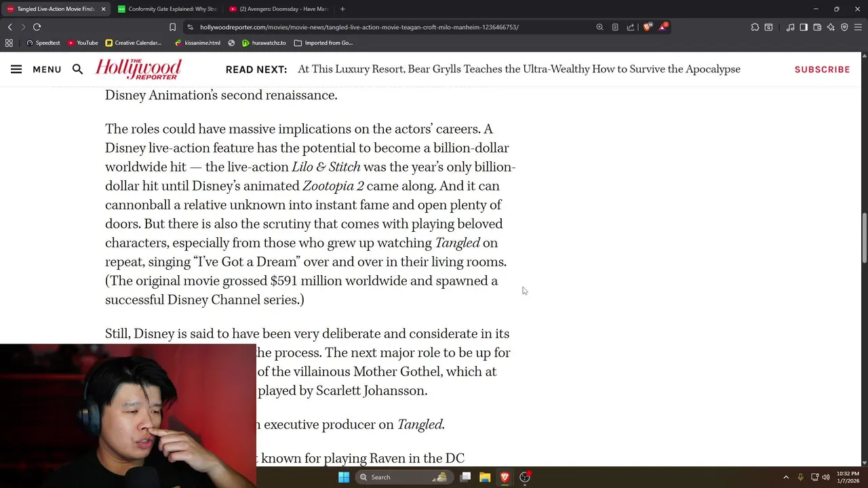Open the Brave Wallet icon

point(817,27)
